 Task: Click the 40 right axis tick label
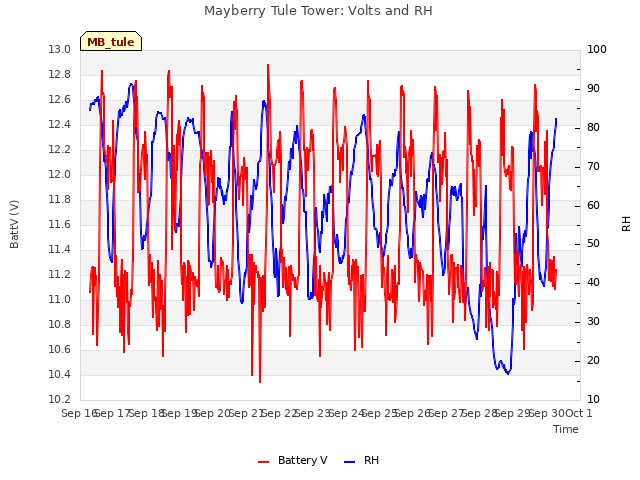tap(593, 282)
